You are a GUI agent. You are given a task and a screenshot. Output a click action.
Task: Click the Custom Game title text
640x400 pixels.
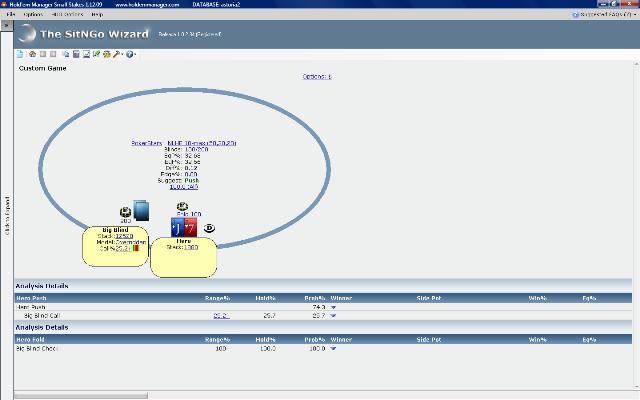42,68
